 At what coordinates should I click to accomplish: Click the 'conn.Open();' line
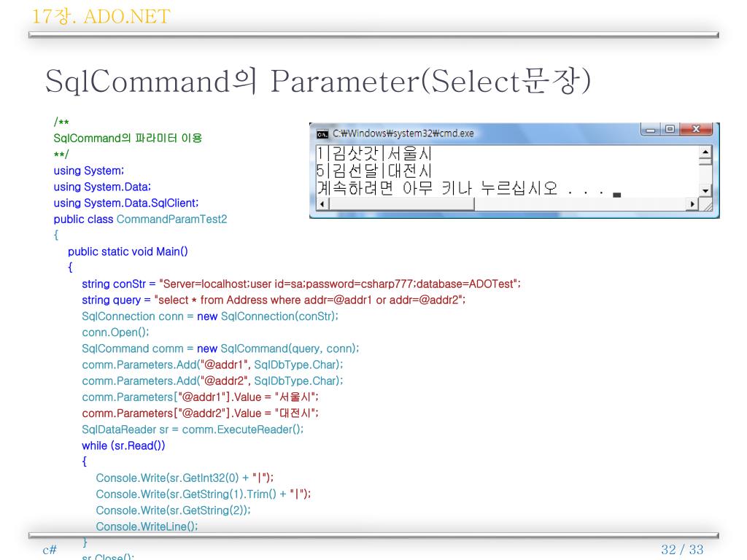point(115,332)
